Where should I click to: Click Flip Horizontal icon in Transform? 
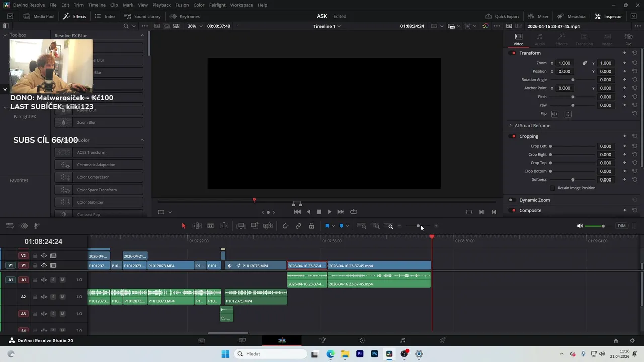pyautogui.click(x=555, y=114)
